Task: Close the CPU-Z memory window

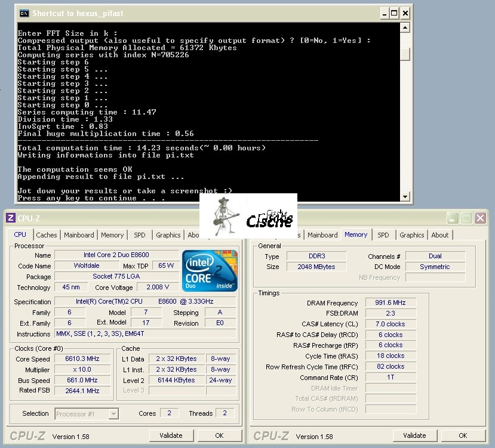Action: pos(481,218)
